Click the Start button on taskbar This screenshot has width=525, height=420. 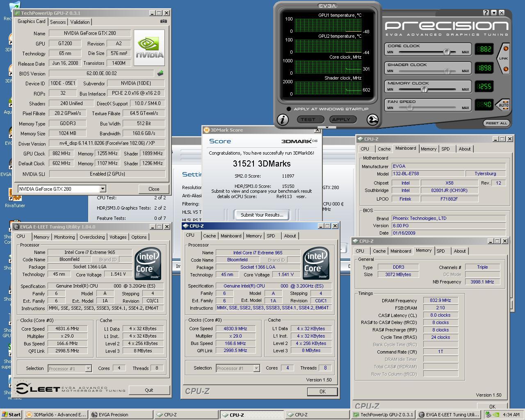click(x=11, y=415)
